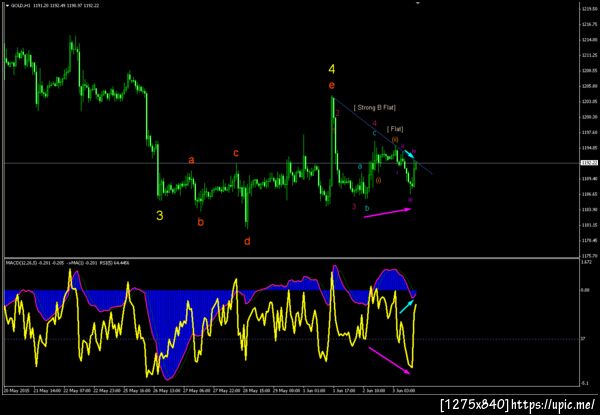The image size is (600, 415).
Task: Select the orange wave label e
Action: click(x=331, y=85)
